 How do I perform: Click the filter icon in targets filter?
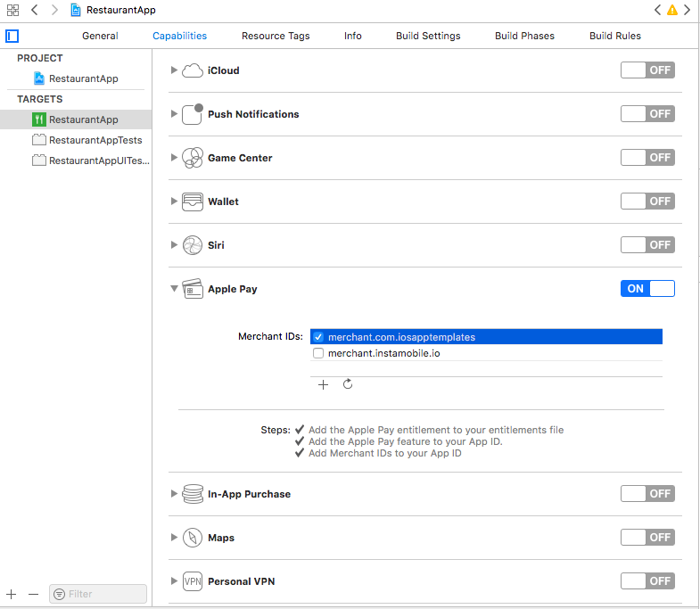click(59, 594)
